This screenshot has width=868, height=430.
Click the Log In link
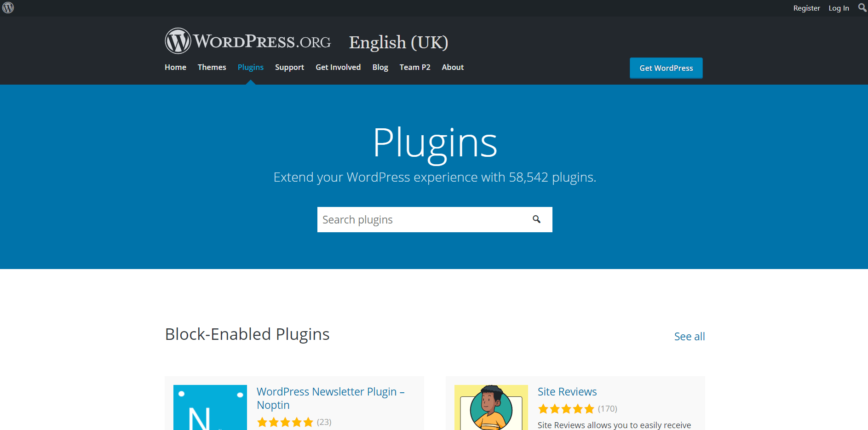(x=839, y=8)
